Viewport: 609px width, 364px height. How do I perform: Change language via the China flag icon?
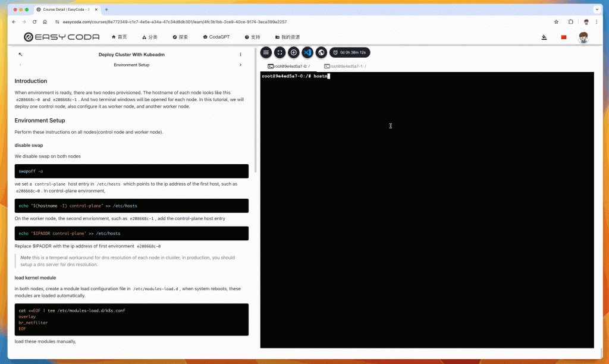pos(564,37)
